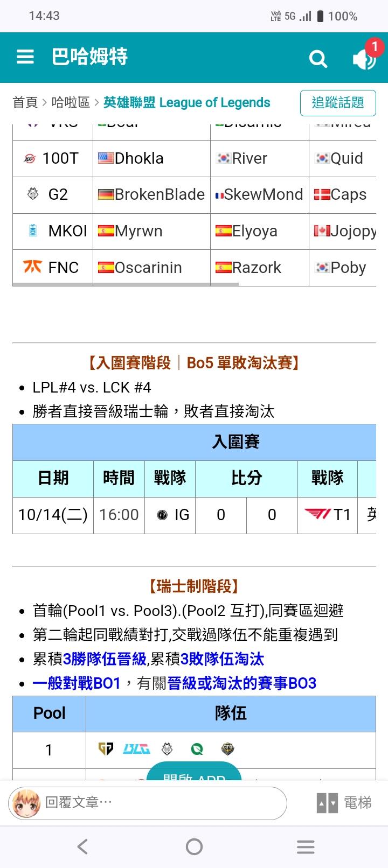Tap the BLG team logo in Pool 1
Image resolution: width=388 pixels, height=868 pixels.
coord(136,749)
